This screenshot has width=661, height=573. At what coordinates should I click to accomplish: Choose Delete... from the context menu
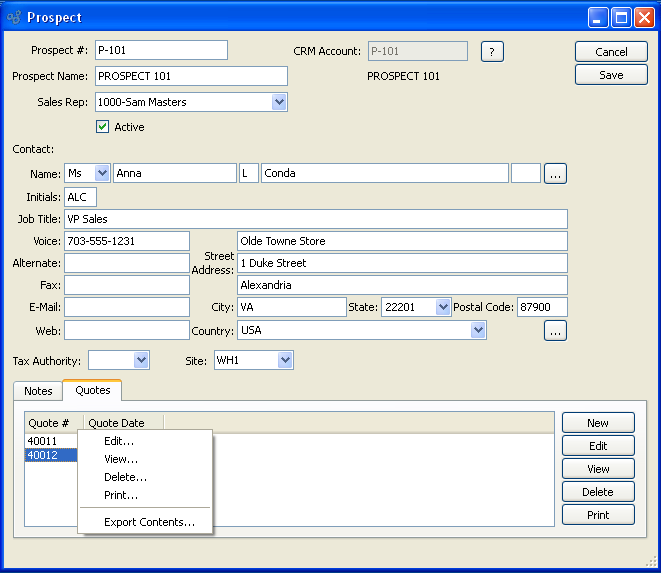coord(125,477)
